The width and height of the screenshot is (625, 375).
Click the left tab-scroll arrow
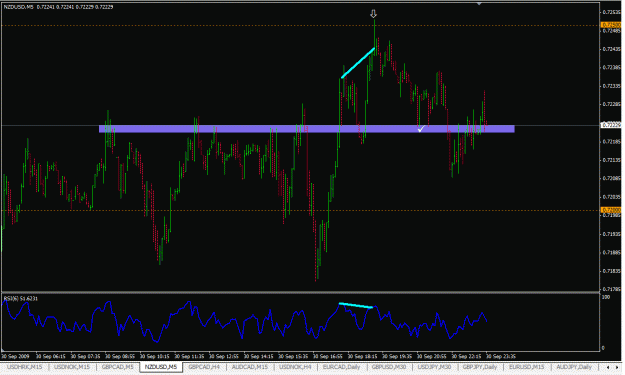tap(608, 367)
